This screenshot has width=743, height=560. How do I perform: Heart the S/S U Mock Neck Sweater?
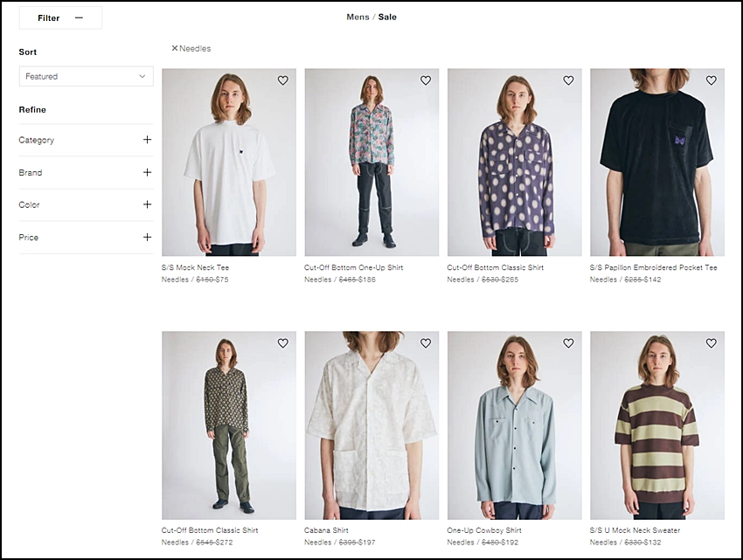point(712,343)
